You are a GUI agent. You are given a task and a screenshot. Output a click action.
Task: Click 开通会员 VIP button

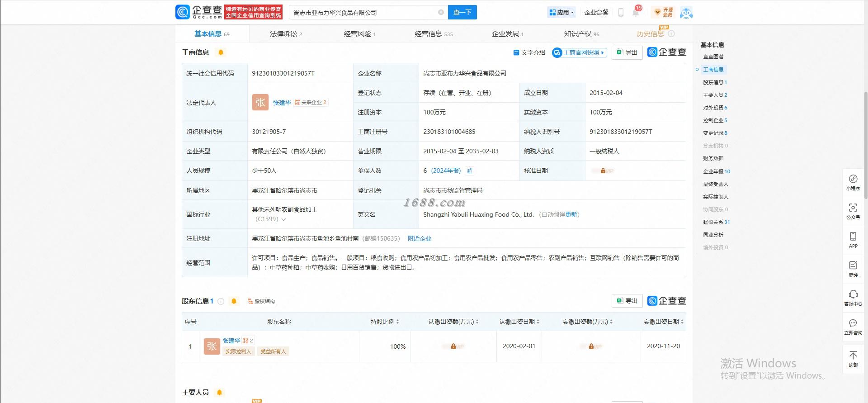(664, 12)
